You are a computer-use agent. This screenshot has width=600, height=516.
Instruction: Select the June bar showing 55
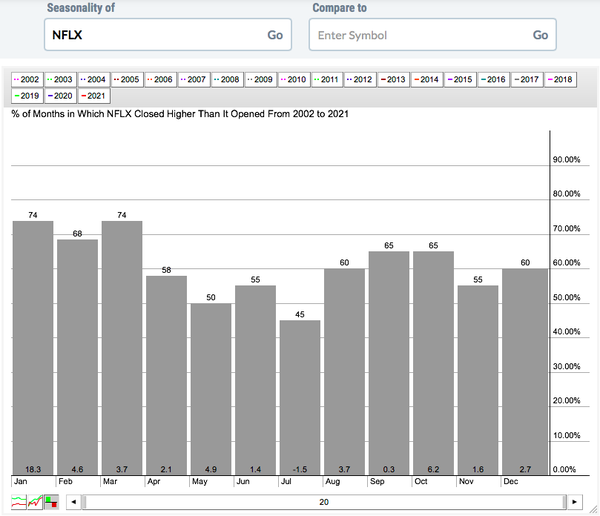click(x=256, y=380)
